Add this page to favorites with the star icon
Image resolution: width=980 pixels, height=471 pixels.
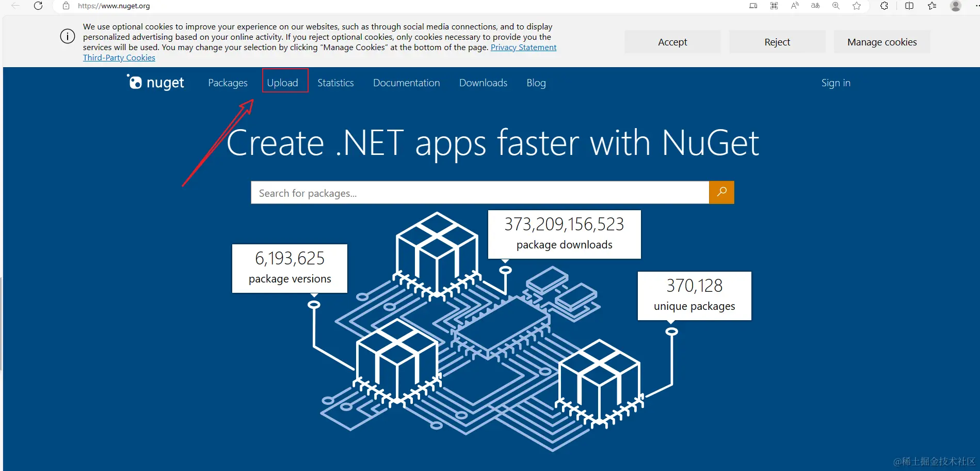click(x=857, y=6)
